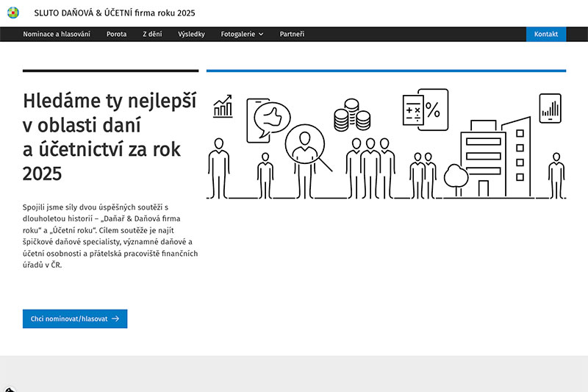Click the tree illustration beside the building
This screenshot has height=392, width=588.
456,178
